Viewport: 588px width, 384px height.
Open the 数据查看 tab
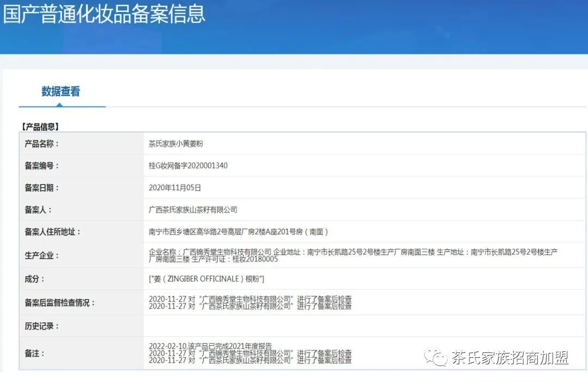[60, 92]
